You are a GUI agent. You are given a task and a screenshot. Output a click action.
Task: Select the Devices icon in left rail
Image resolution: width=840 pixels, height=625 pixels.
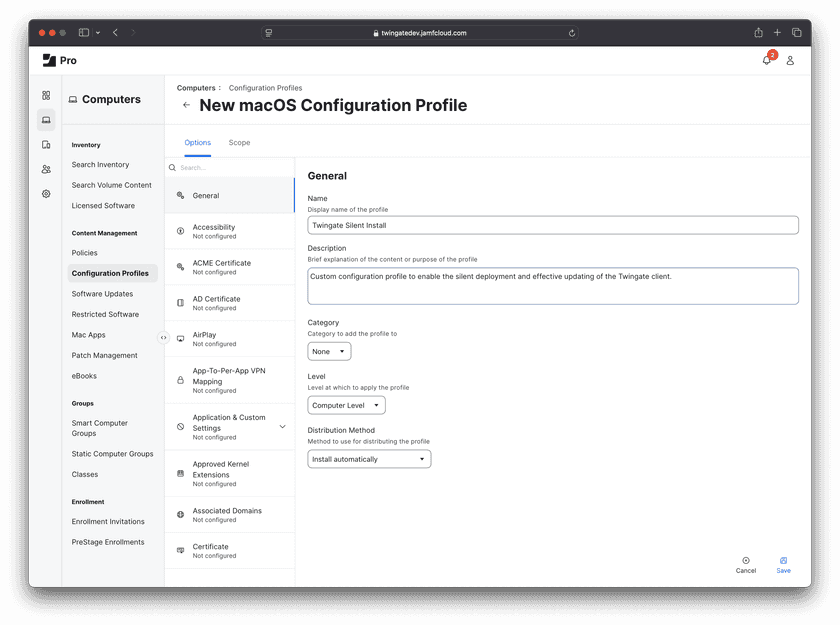pos(46,145)
